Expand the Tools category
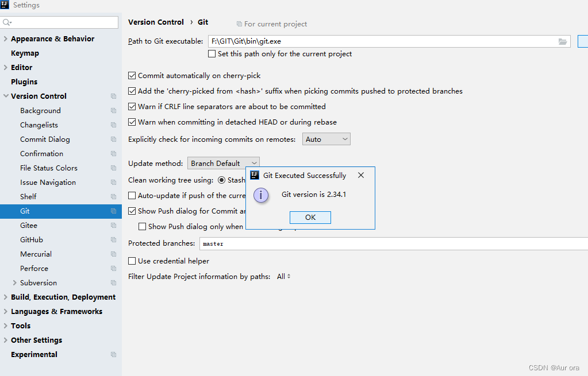This screenshot has height=376, width=588. 5,326
